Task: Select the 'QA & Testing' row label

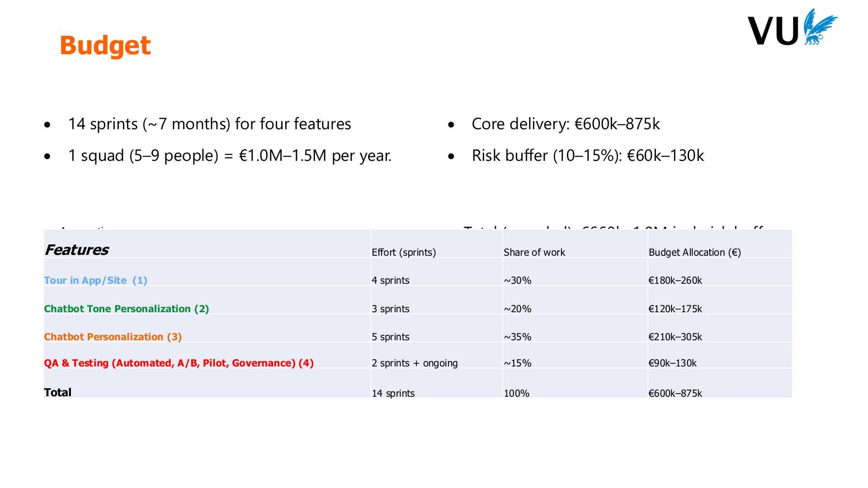Action: pyautogui.click(x=179, y=363)
